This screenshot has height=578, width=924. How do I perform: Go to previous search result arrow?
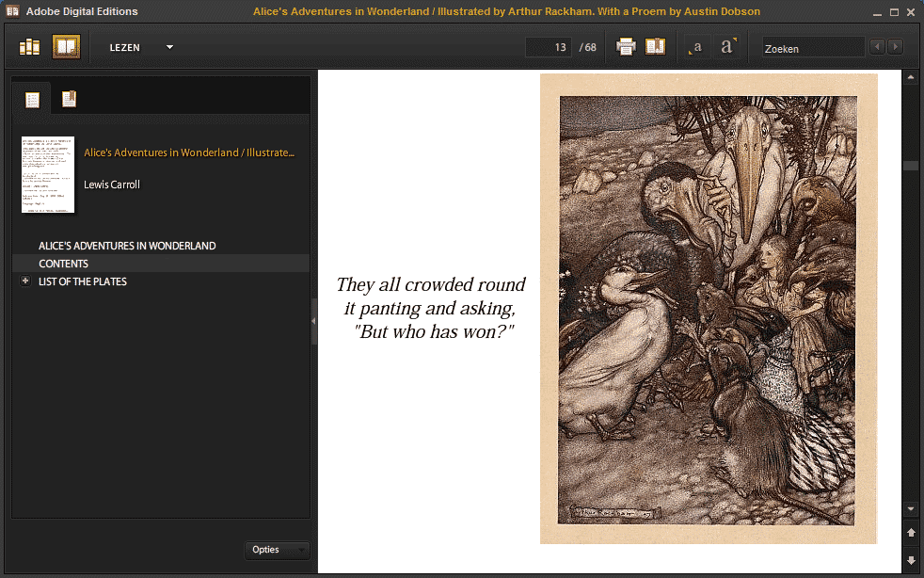point(877,46)
